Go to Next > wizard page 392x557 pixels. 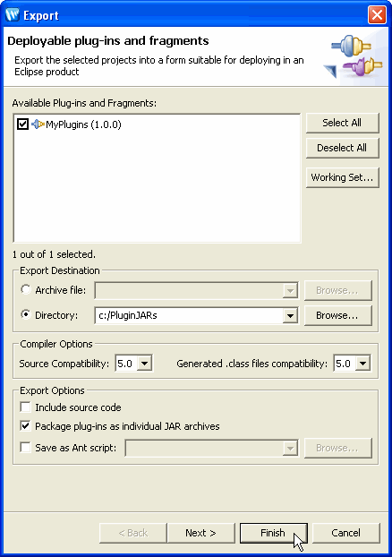click(200, 533)
